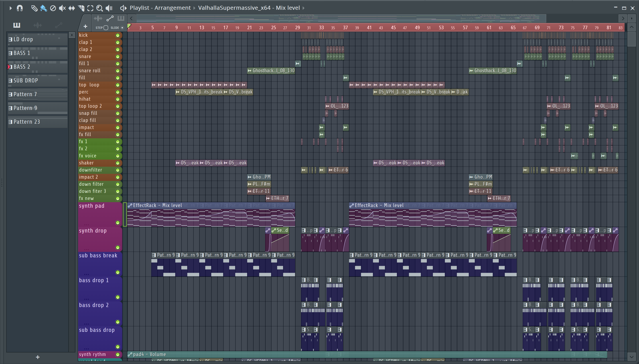This screenshot has height=364, width=639.
Task: Focus pattern clips in the playlist header
Action: coord(121,18)
